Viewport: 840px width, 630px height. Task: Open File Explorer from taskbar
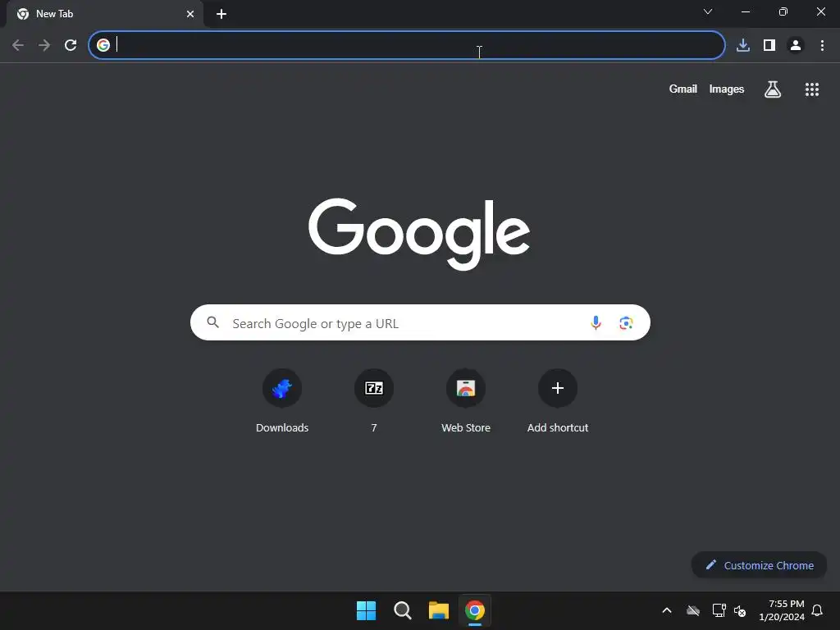pos(439,610)
